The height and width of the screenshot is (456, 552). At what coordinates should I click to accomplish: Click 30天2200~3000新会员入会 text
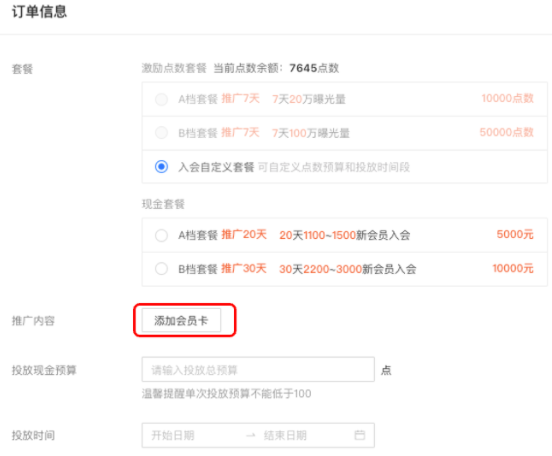point(348,269)
